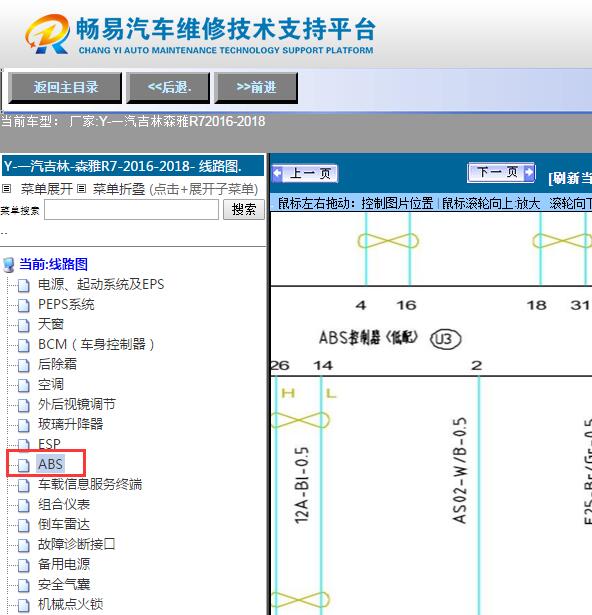Click document icon beside 组合仪表
This screenshot has width=592, height=615.
point(24,506)
